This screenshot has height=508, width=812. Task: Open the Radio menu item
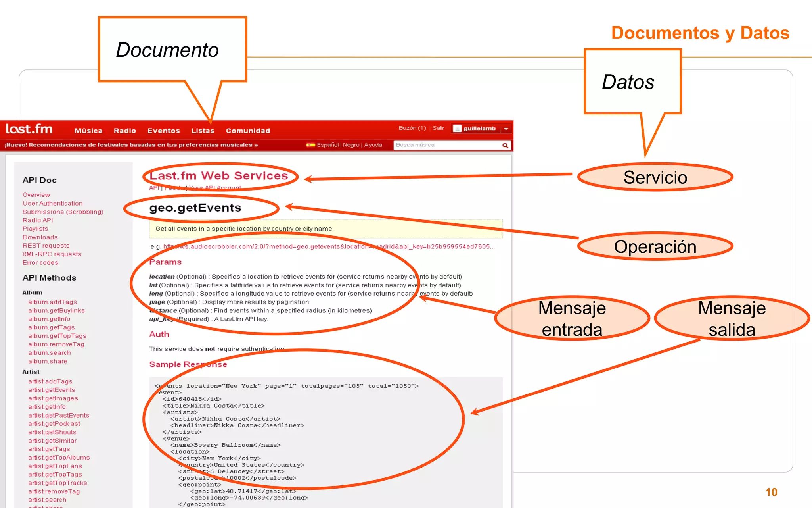[124, 131]
